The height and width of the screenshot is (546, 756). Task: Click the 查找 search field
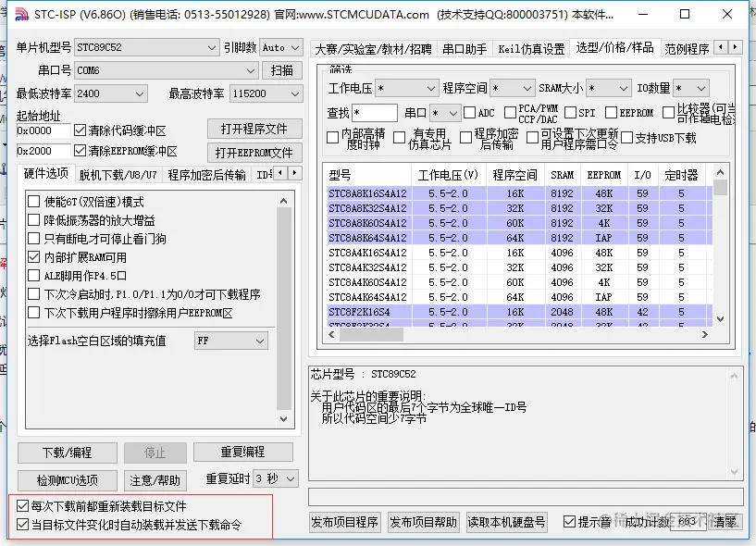pyautogui.click(x=375, y=113)
